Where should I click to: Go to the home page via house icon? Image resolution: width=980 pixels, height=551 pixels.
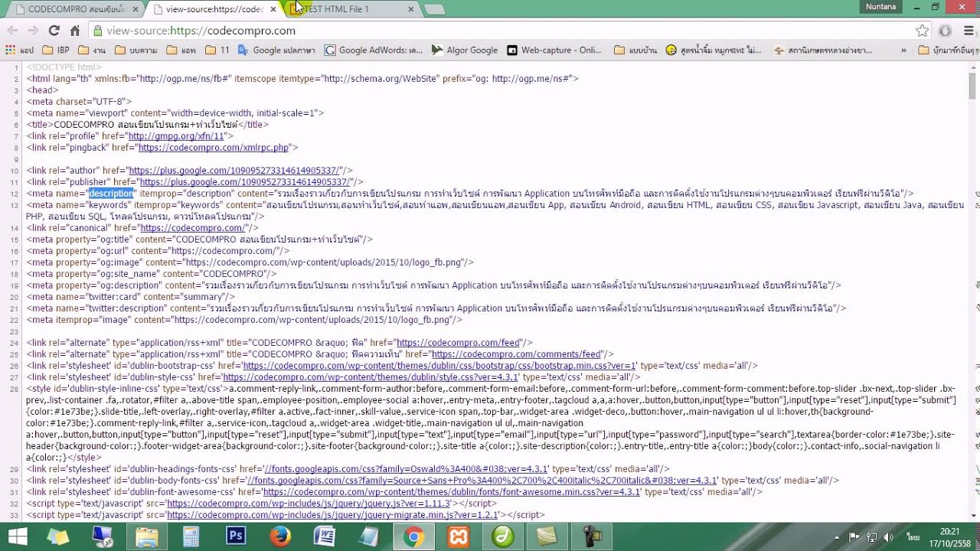pos(74,31)
